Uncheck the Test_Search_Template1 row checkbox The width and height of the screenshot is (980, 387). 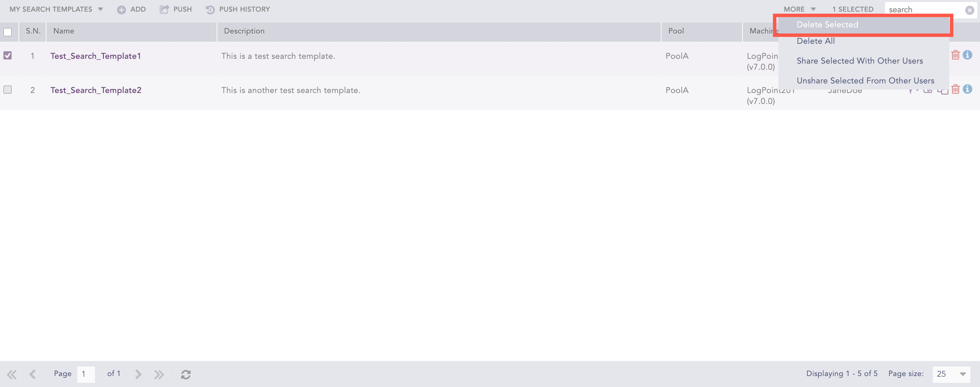pyautogui.click(x=8, y=56)
